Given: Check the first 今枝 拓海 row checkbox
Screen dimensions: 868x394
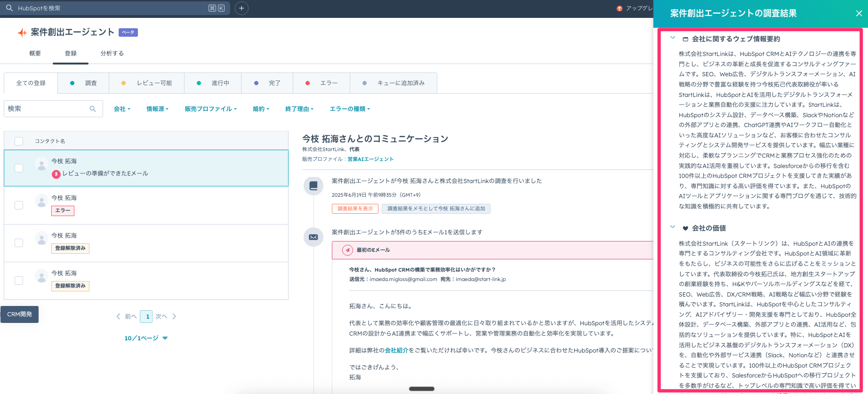Looking at the screenshot, I should pyautogui.click(x=19, y=168).
